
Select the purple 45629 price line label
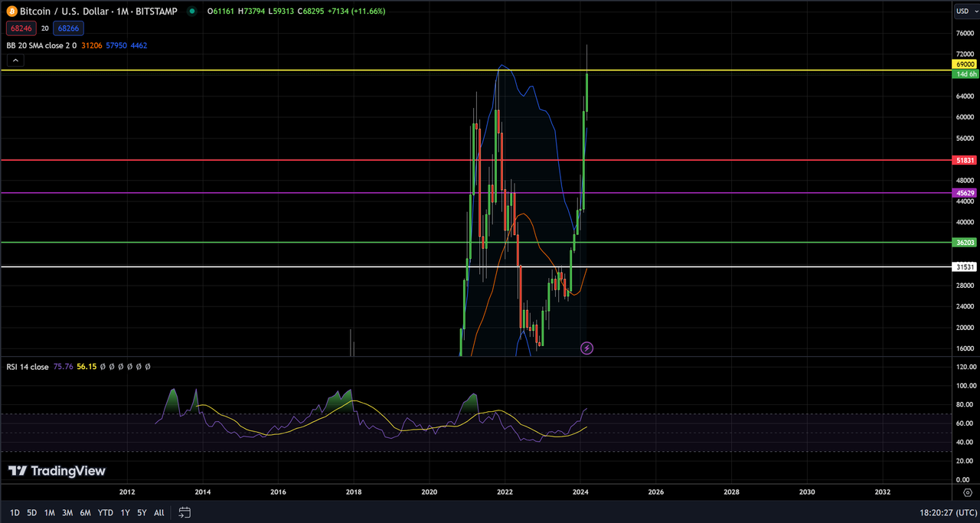[x=963, y=193]
